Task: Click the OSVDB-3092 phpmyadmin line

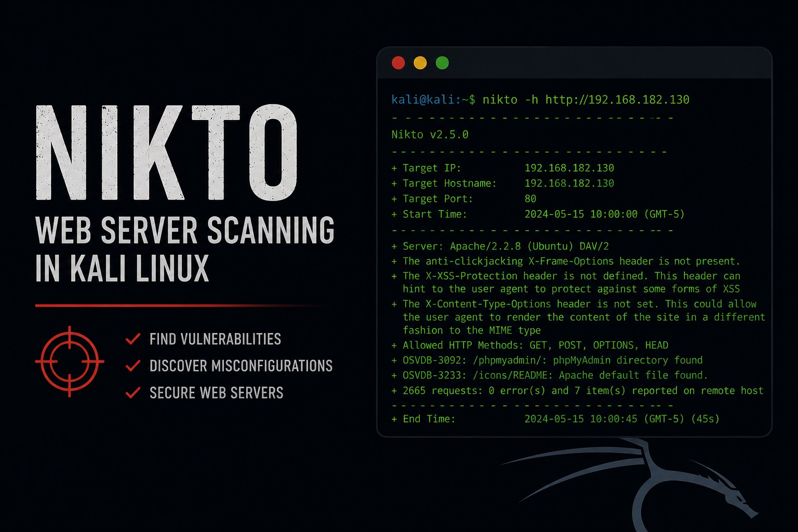Action: coord(547,361)
